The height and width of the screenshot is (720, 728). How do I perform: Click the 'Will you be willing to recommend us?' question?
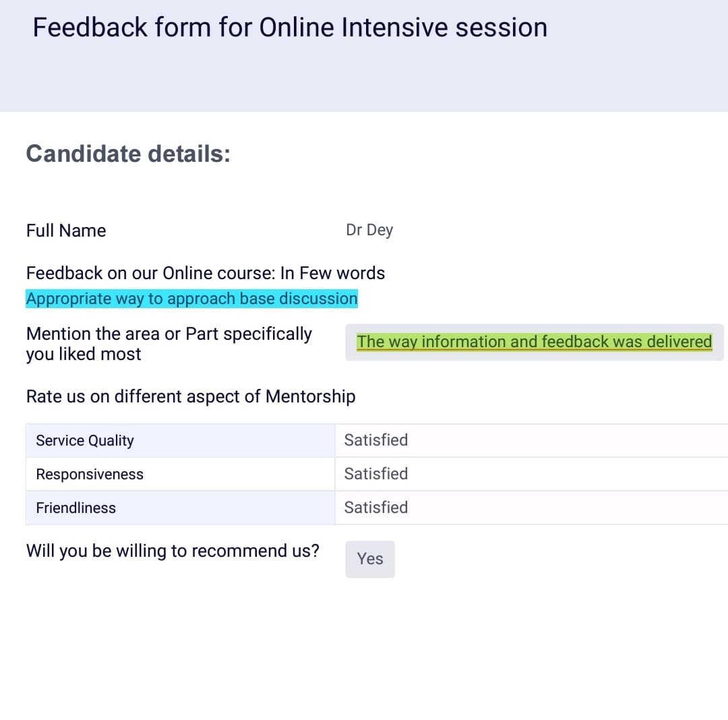tap(173, 551)
